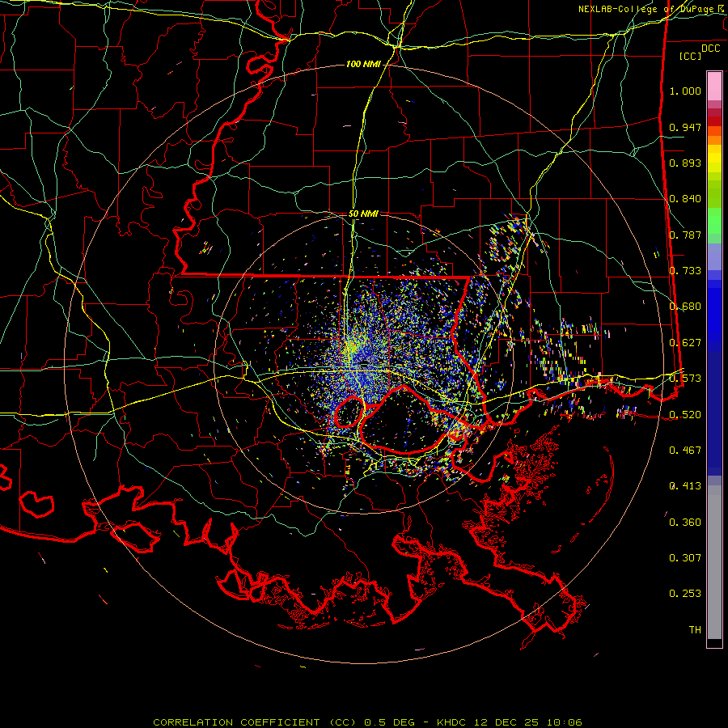728x728 pixels.
Task: Click the 0.733 scale value
Action: [x=685, y=271]
